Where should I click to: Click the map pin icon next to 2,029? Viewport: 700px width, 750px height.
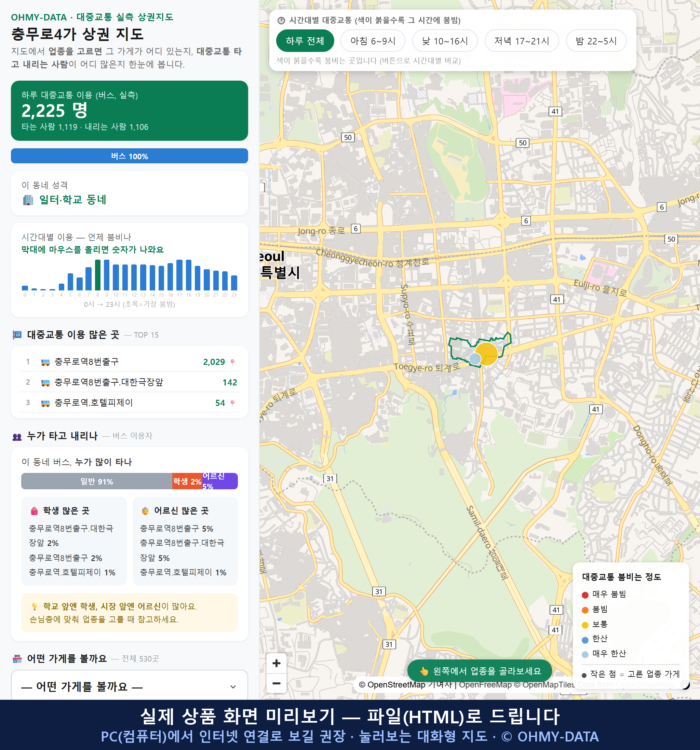tap(232, 362)
